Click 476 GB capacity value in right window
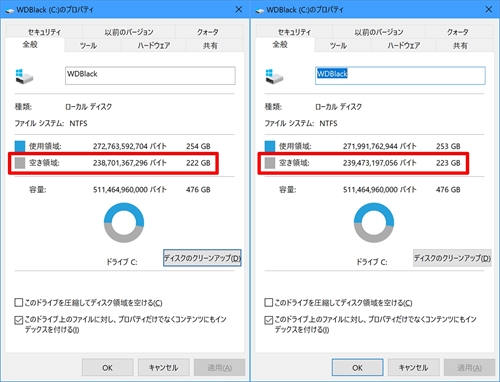The height and width of the screenshot is (382, 500). click(x=448, y=190)
